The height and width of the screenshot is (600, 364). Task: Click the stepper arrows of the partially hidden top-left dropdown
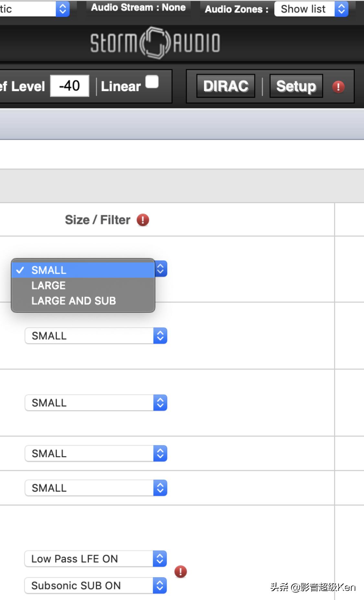pos(63,9)
